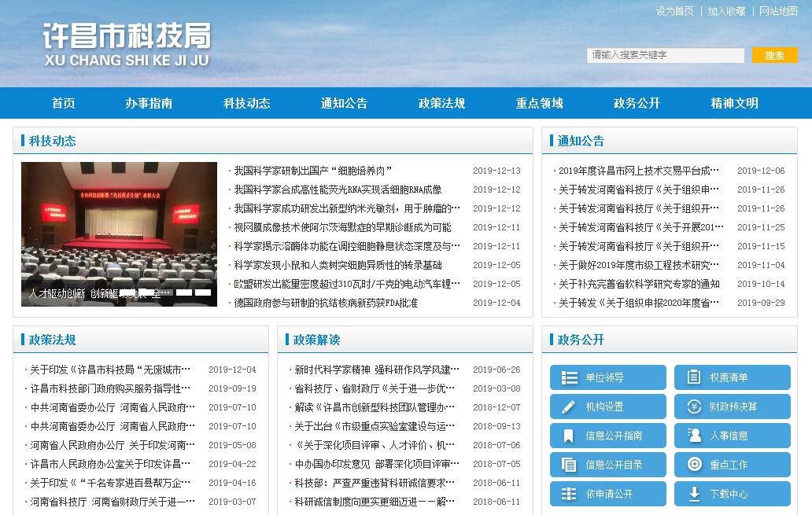Open the 网站地图 link
This screenshot has width=812, height=515.
coord(778,11)
